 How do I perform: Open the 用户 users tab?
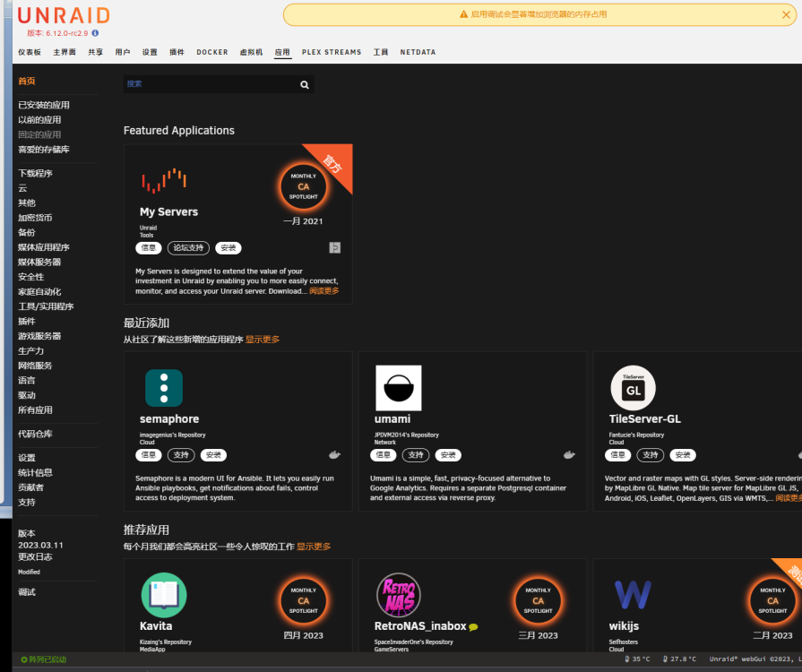click(x=123, y=52)
